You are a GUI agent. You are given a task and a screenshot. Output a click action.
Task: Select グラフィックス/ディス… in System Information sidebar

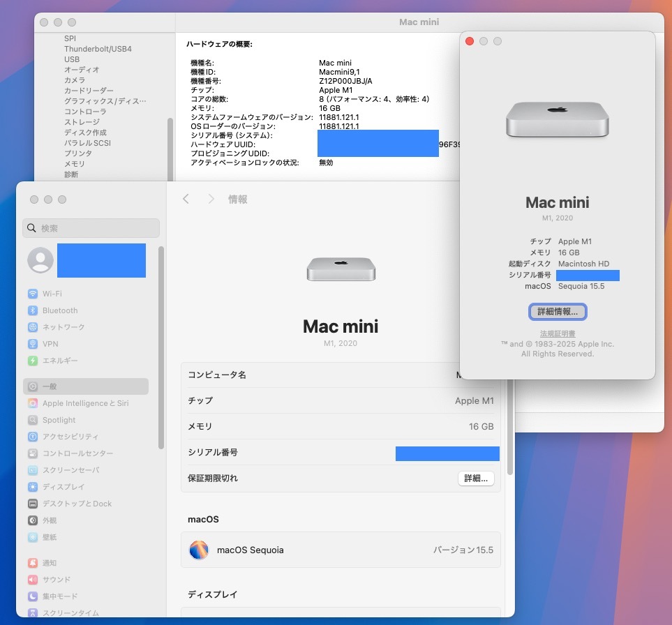(105, 101)
